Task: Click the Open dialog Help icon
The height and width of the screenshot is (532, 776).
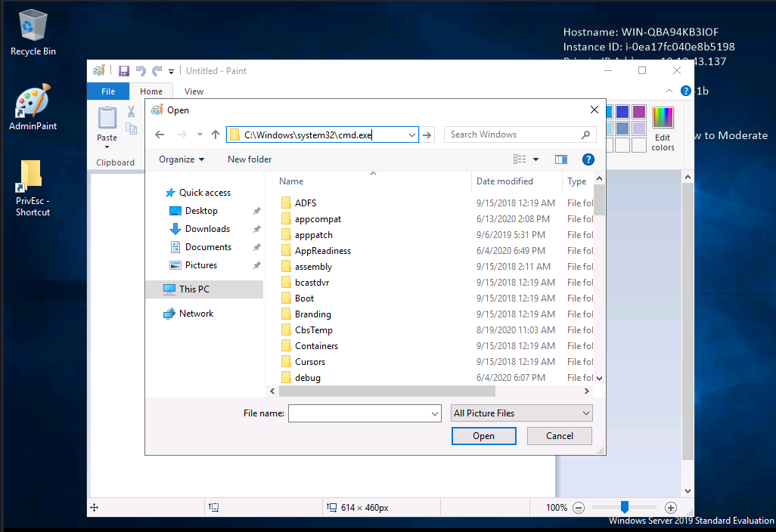Action: [588, 159]
